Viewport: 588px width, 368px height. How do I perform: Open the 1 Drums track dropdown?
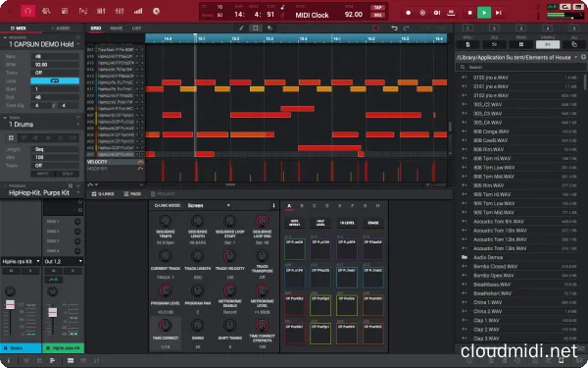click(x=78, y=125)
